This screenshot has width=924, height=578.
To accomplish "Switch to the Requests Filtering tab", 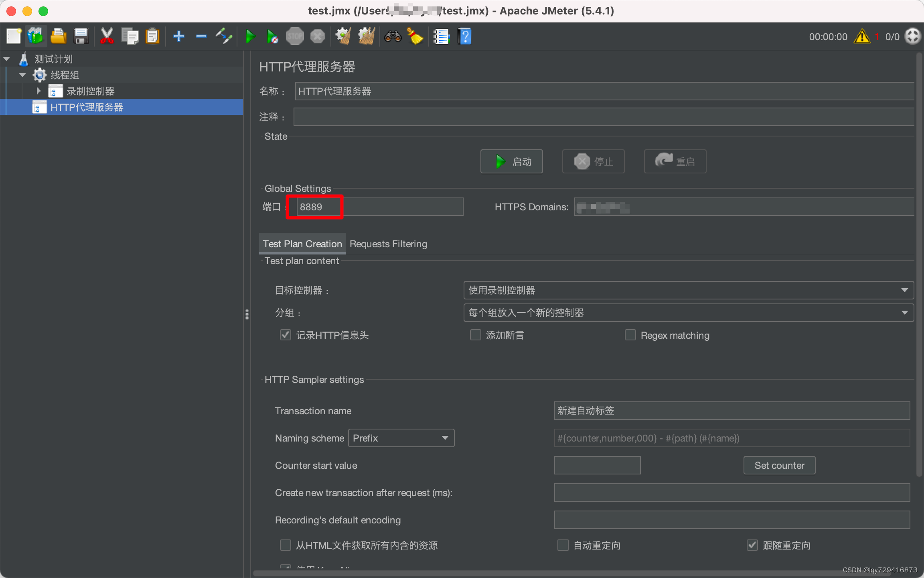I will click(388, 244).
